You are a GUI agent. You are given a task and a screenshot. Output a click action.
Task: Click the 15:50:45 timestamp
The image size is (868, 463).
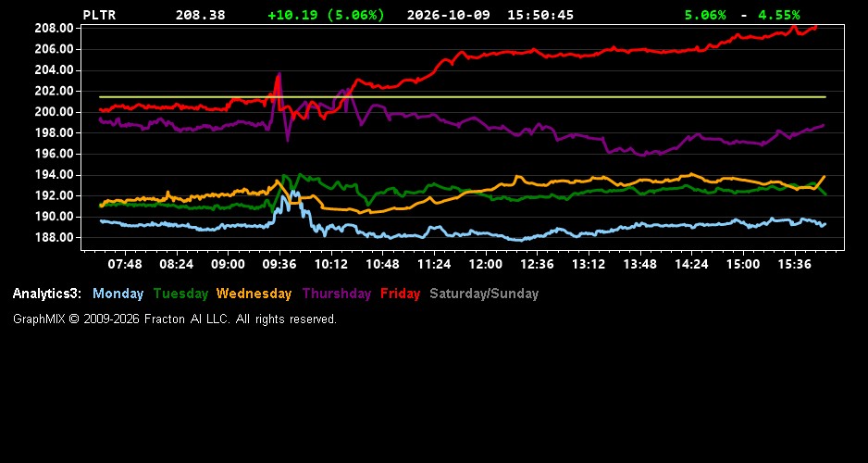[x=540, y=15]
